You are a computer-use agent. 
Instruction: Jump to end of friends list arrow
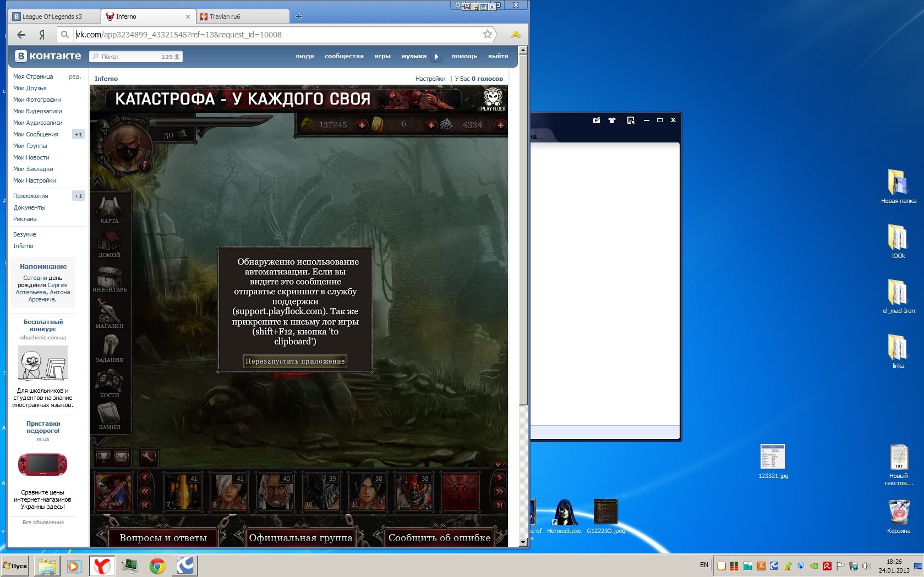click(x=499, y=505)
